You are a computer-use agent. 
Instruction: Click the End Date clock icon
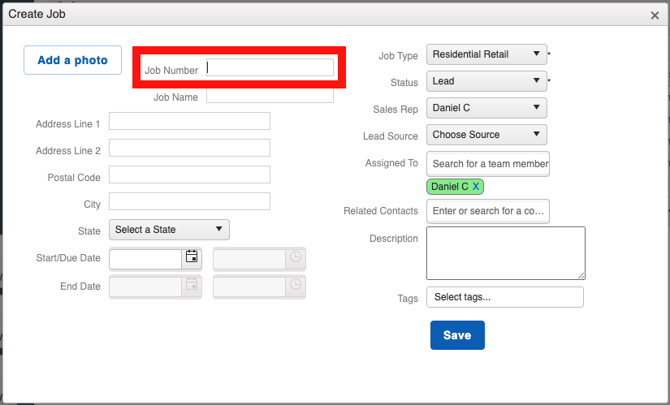coord(296,287)
